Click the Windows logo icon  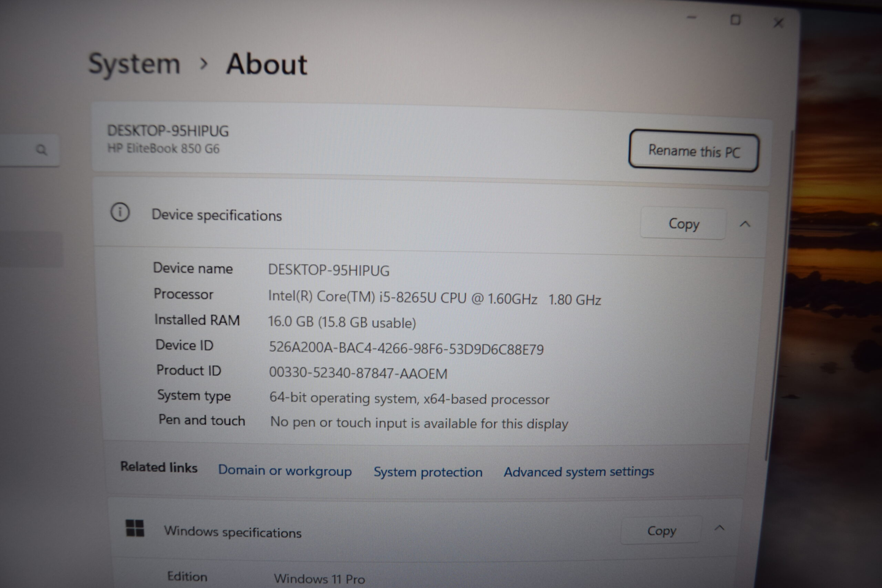[135, 528]
